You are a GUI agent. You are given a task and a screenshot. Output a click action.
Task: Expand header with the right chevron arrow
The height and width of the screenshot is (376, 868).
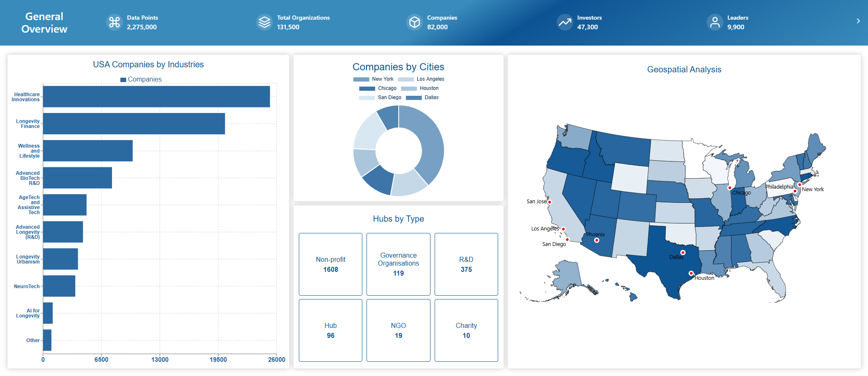click(858, 21)
